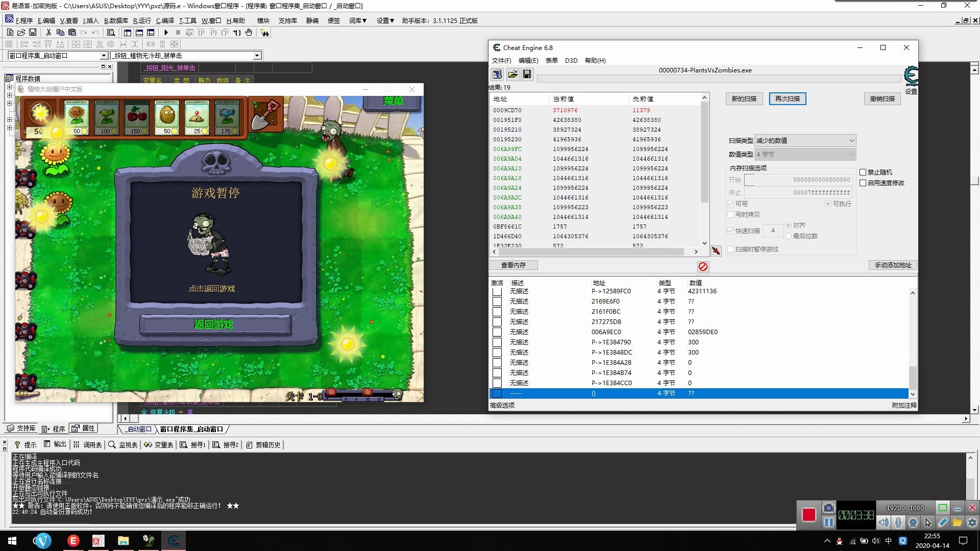Screen dimensions: 980x551
Task: Open T.工具 menu in E-language
Action: (187, 21)
